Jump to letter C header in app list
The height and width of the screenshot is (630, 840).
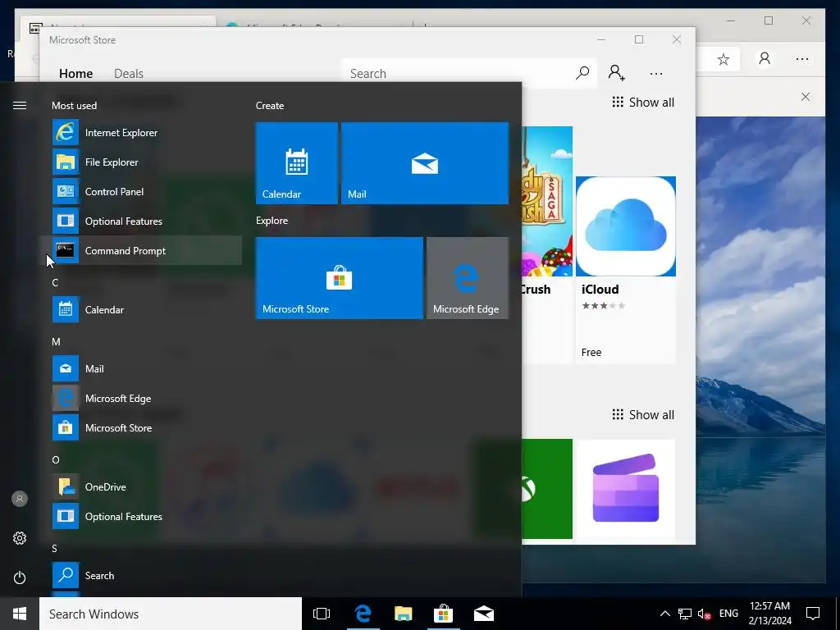click(55, 282)
